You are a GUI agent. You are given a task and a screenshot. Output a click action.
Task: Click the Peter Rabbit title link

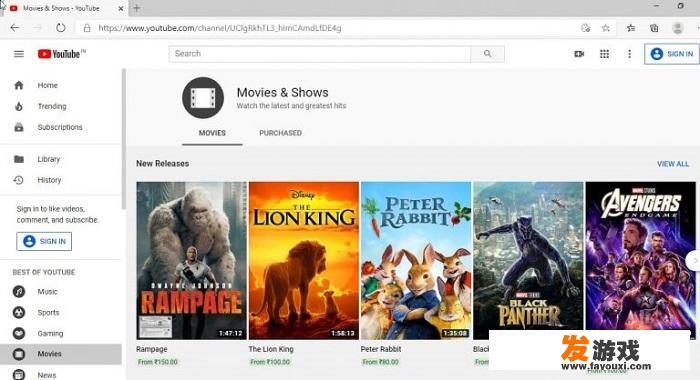(x=381, y=349)
